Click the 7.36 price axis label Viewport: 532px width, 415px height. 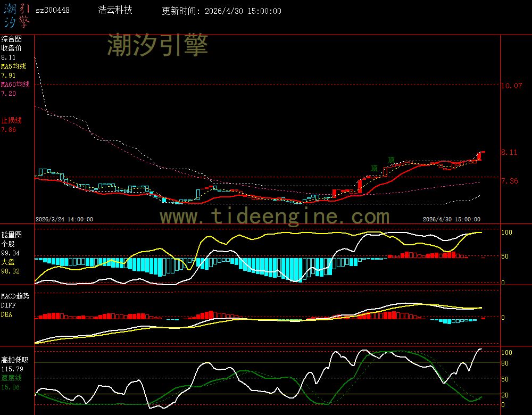coord(509,181)
